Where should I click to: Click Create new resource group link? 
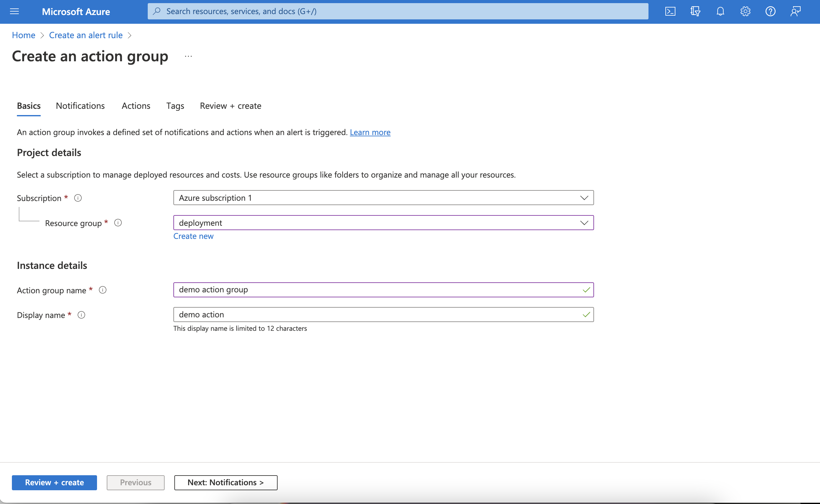(x=193, y=236)
